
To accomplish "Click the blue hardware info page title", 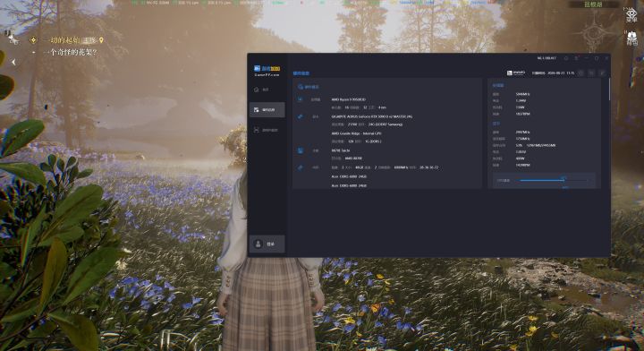I will [x=301, y=73].
